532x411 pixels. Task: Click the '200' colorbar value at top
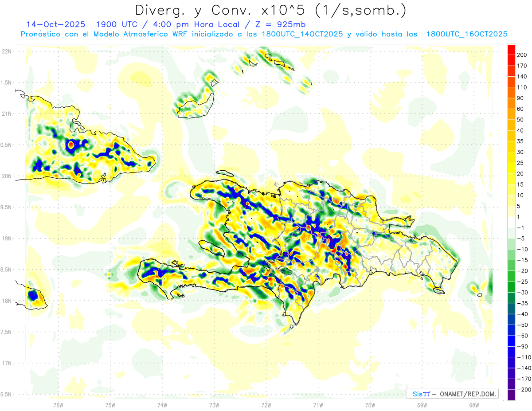tap(522, 55)
